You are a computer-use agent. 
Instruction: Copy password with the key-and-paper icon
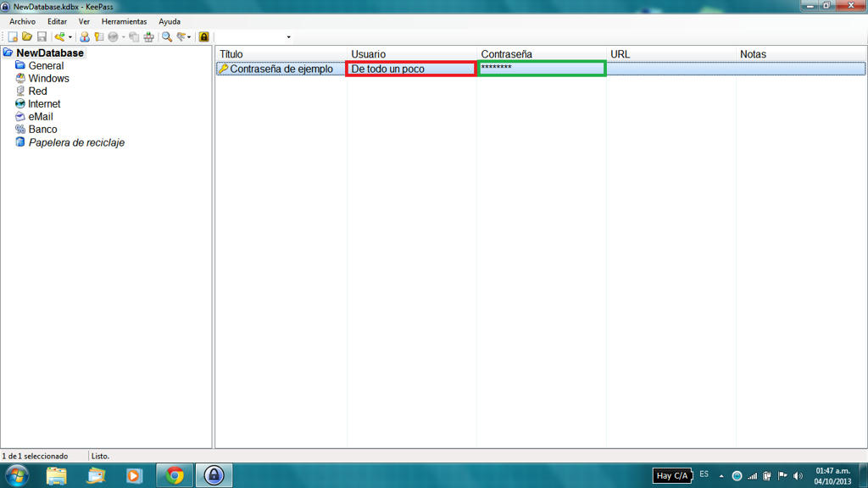click(98, 37)
